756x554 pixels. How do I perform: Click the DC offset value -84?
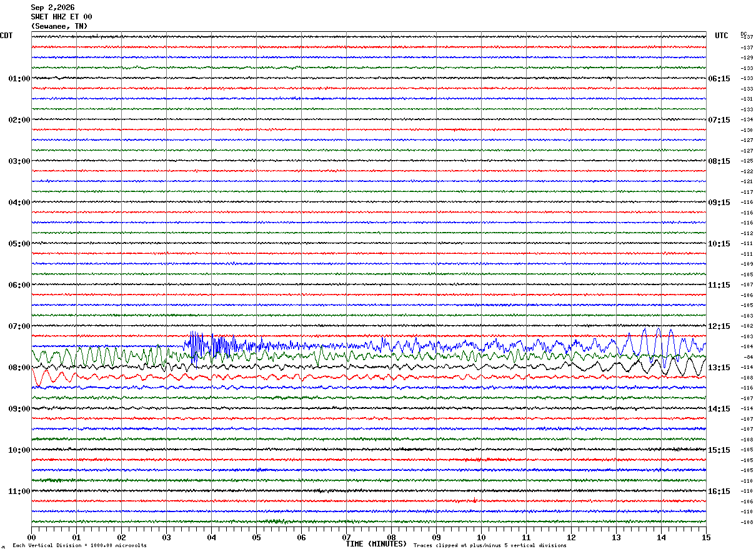[748, 357]
